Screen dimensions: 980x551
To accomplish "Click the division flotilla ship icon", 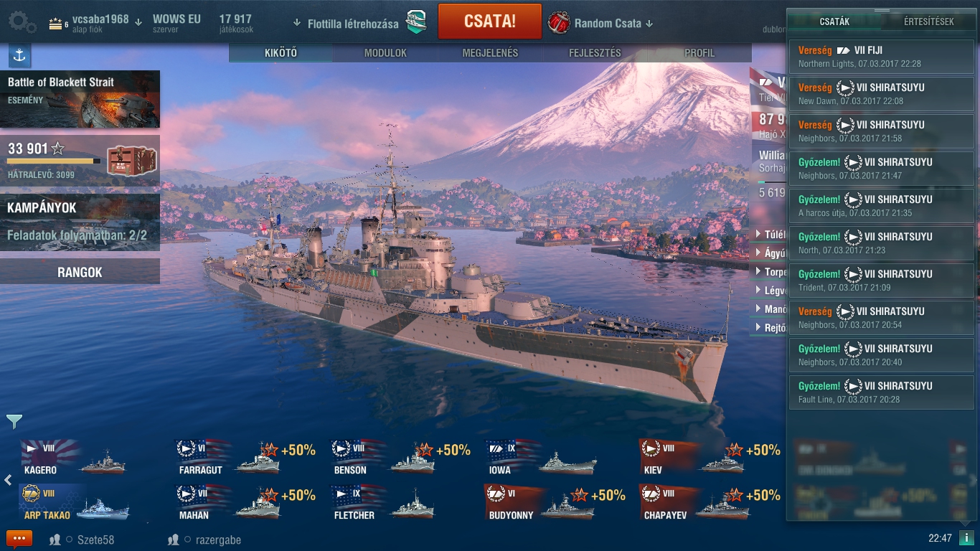I will (x=416, y=22).
